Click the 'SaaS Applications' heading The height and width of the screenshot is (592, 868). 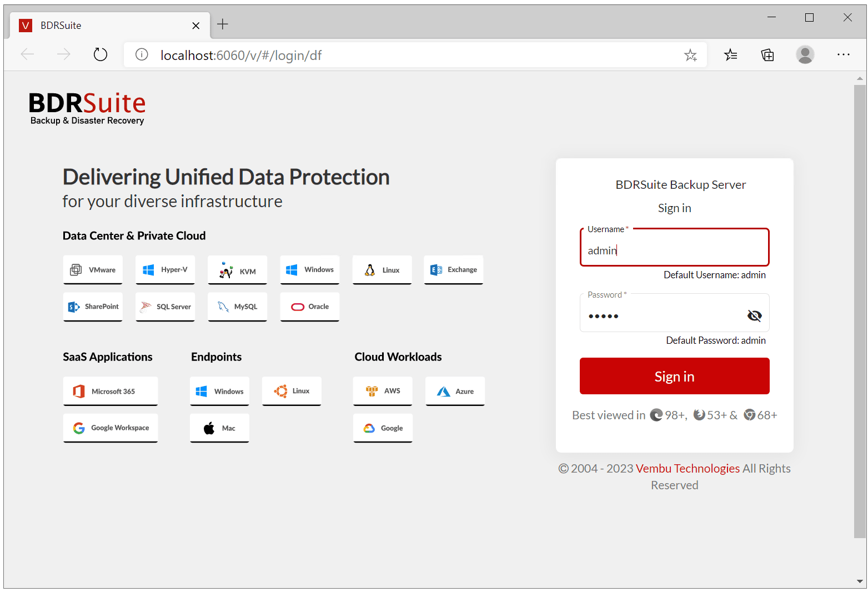pyautogui.click(x=107, y=357)
